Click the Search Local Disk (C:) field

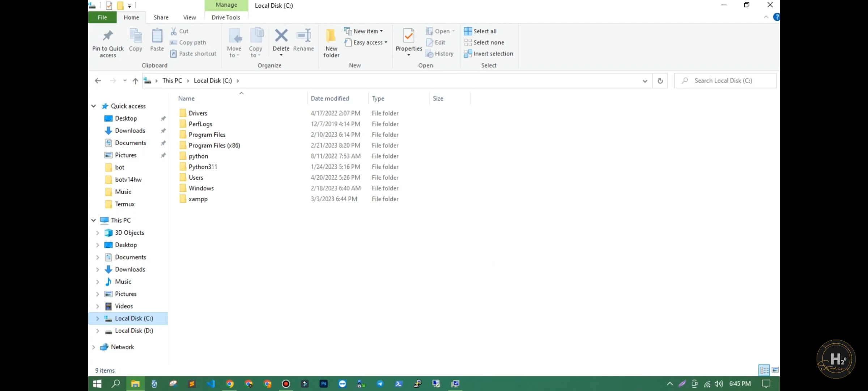pos(726,81)
